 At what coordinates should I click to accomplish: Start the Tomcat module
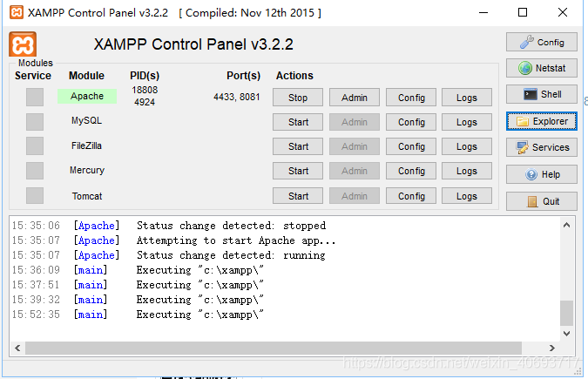tap(298, 195)
